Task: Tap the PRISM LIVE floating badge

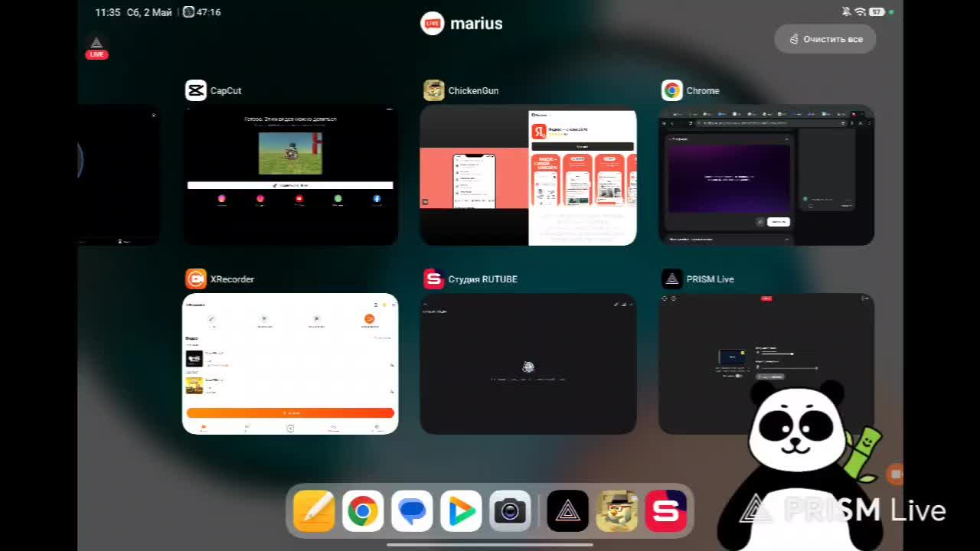Action: pyautogui.click(x=96, y=47)
